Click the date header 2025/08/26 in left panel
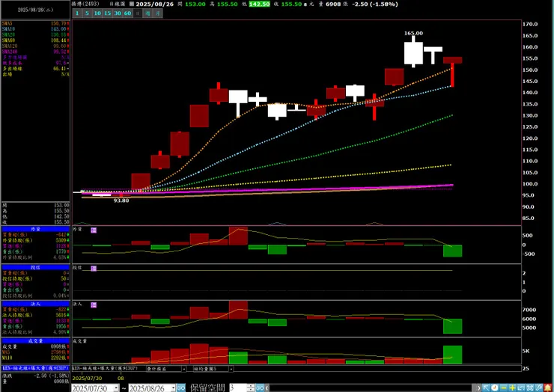554x392 pixels. (x=35, y=10)
